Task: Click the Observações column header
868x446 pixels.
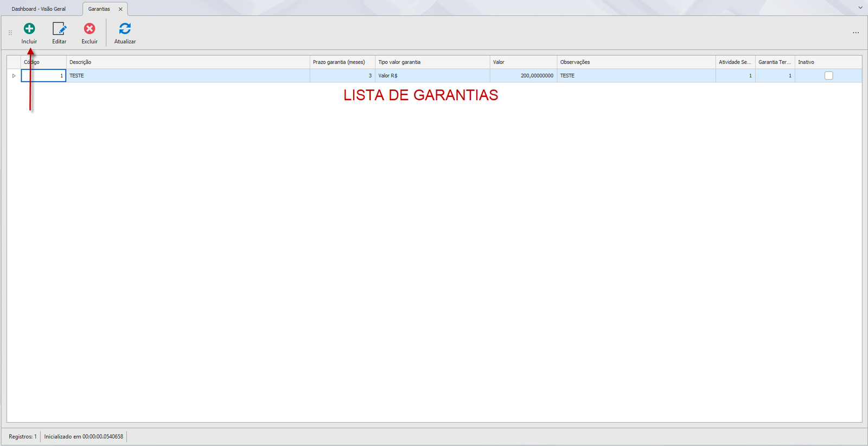Action: pos(636,62)
